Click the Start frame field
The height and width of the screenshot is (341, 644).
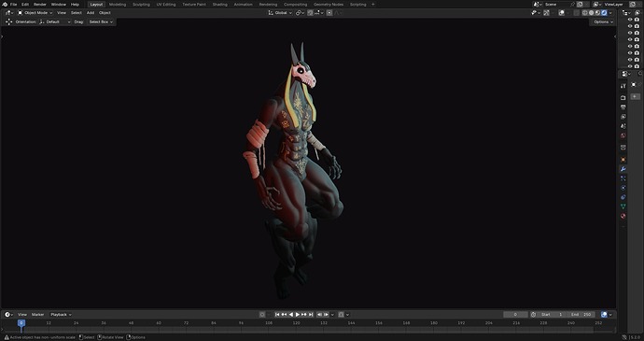pos(552,314)
